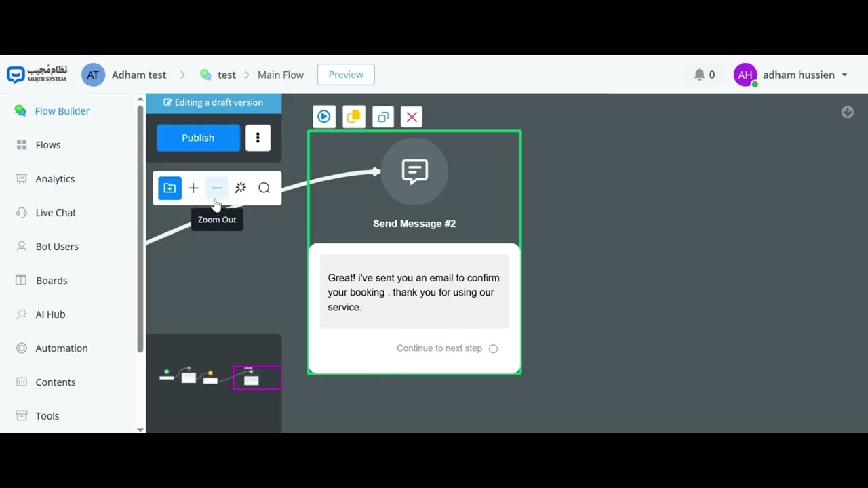Click the sidebar scroll down arrow
Screen dimensions: 868x488
pos(140,430)
